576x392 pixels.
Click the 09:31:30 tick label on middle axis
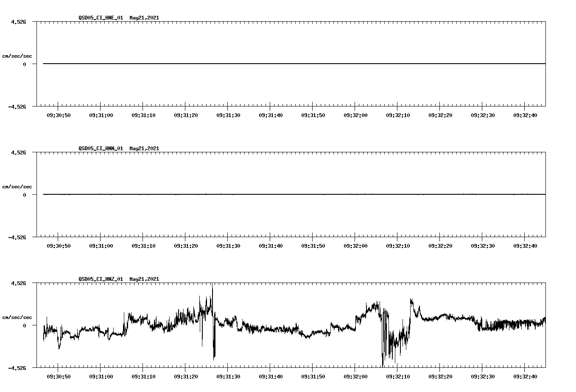[x=228, y=245]
